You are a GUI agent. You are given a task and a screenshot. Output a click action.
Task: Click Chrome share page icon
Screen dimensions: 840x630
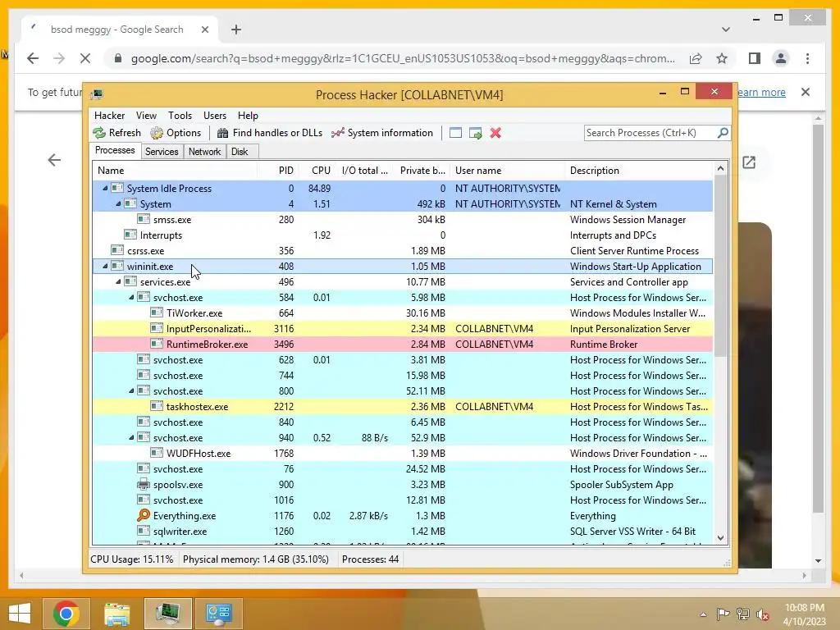pyautogui.click(x=696, y=58)
